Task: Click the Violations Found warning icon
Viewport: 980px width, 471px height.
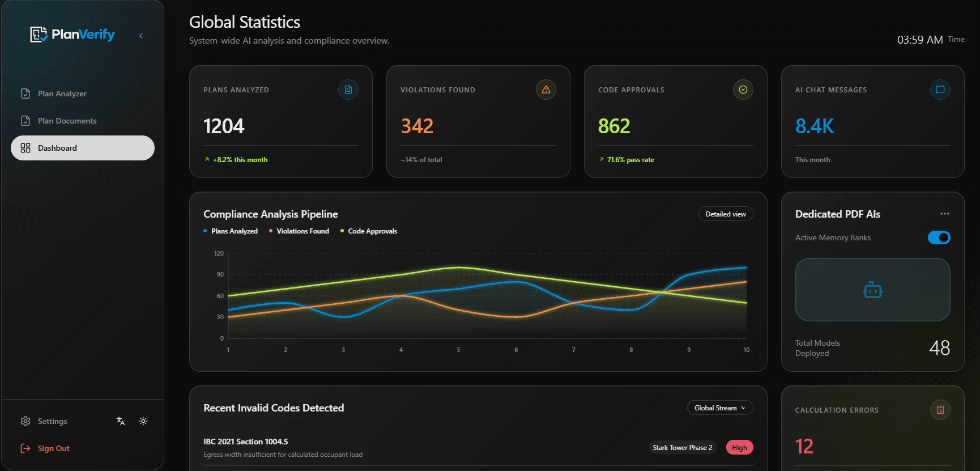Action: coord(546,90)
